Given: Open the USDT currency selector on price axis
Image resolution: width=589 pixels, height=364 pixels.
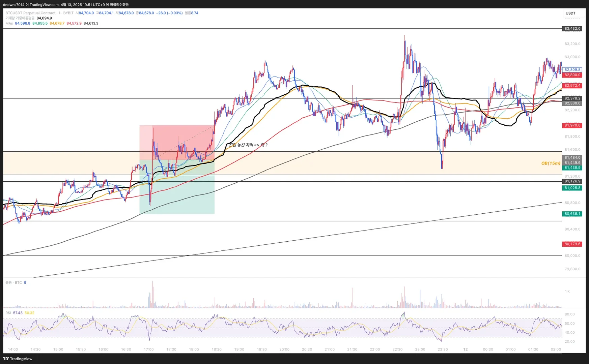Looking at the screenshot, I should pos(570,13).
